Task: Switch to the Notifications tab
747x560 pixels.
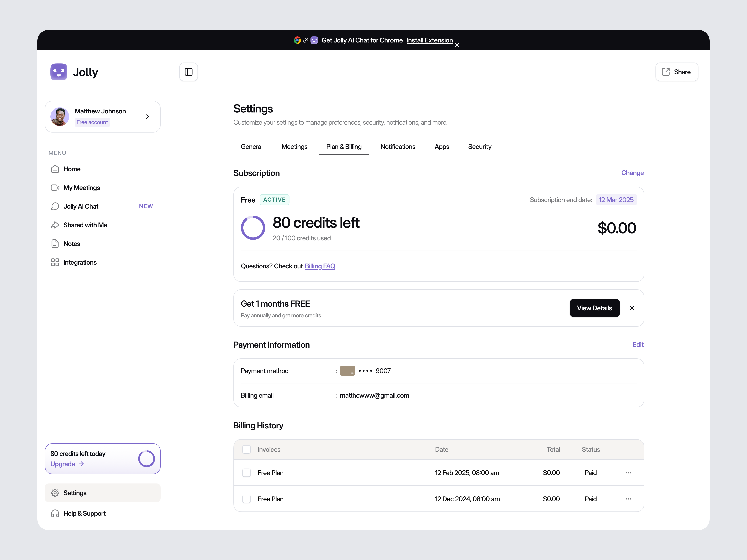Action: point(398,147)
